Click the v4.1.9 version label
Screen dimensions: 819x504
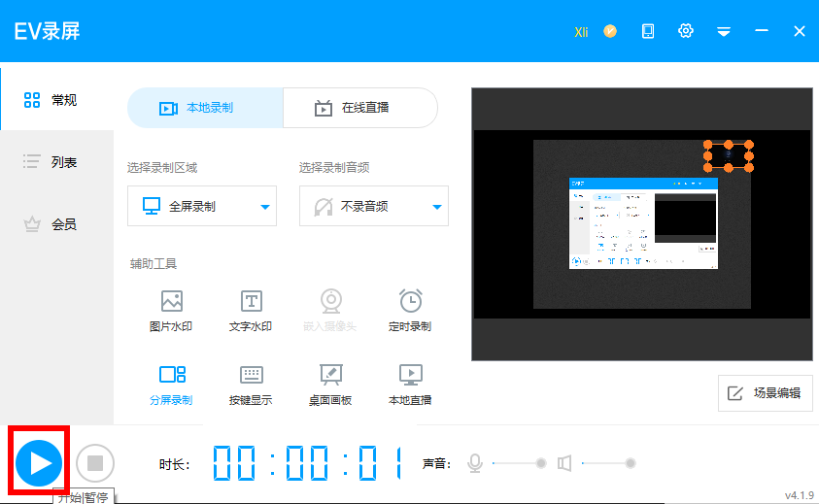pos(800,495)
